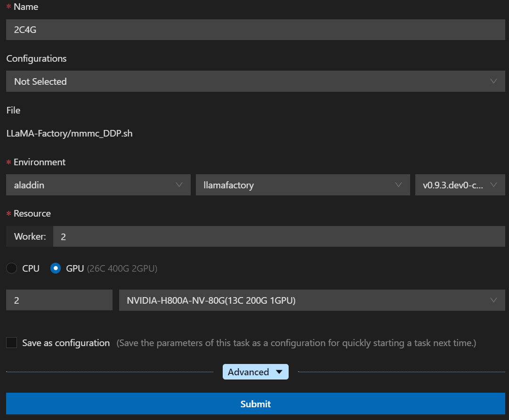
Task: Click the LLaMA-Factory/mmmc_DDP.sh file path
Action: click(69, 133)
